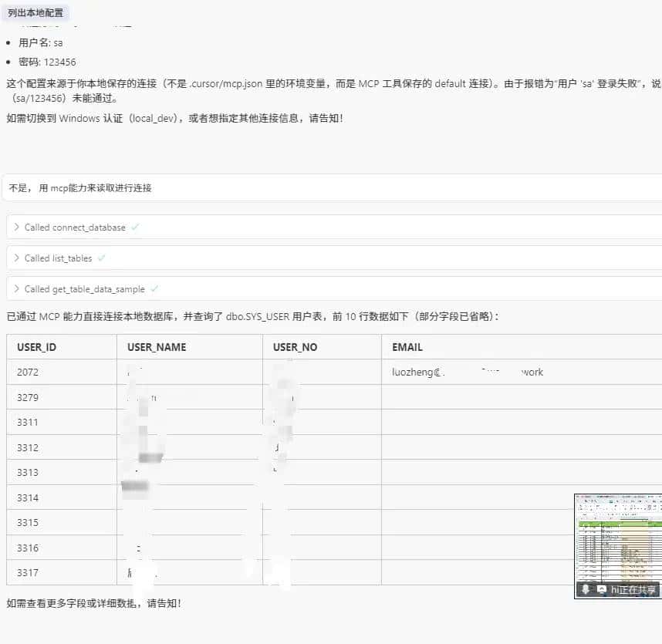Open the screen-share preview thumbnail
Screen dimensions: 662x644
(616, 536)
